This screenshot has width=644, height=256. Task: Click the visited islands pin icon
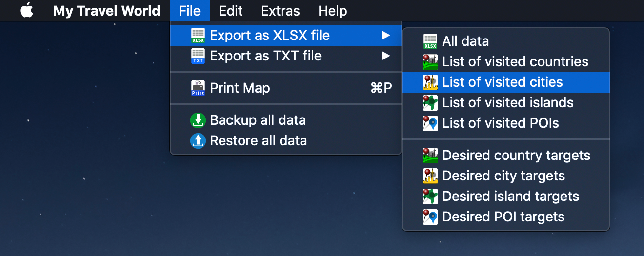(430, 103)
